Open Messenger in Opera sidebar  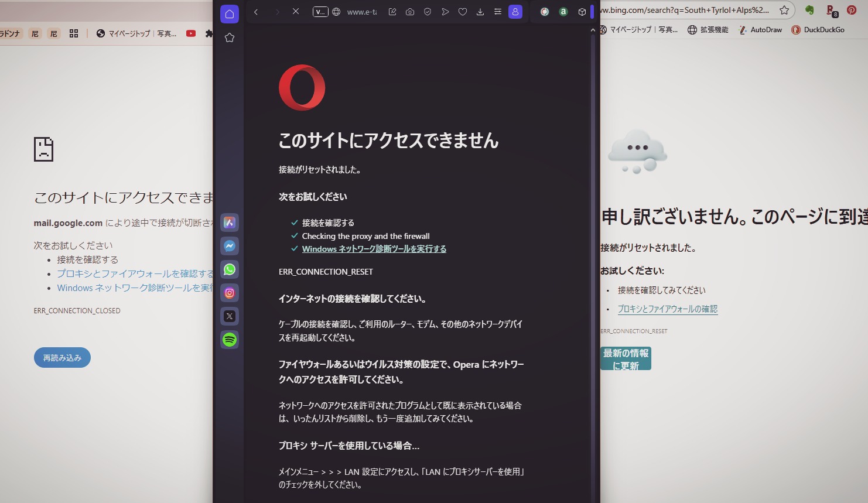coord(230,246)
